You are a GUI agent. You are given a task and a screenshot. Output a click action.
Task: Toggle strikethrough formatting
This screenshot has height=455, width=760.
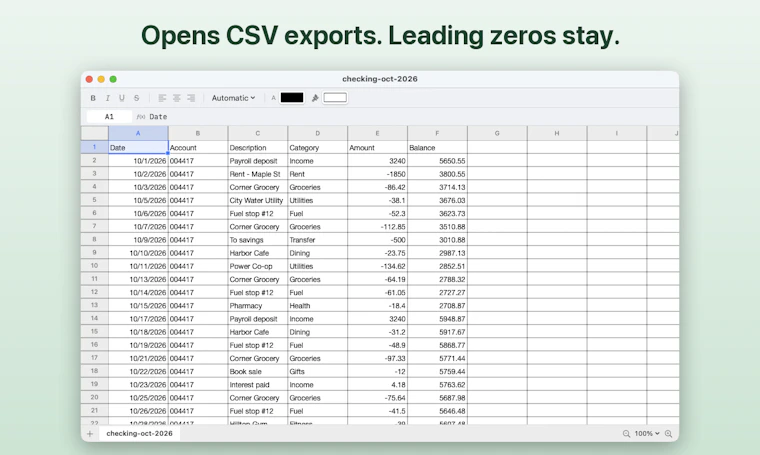point(137,98)
